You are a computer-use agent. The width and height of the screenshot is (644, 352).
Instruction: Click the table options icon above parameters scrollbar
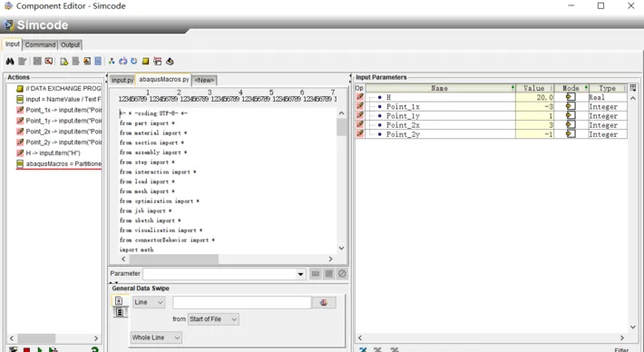click(x=633, y=88)
